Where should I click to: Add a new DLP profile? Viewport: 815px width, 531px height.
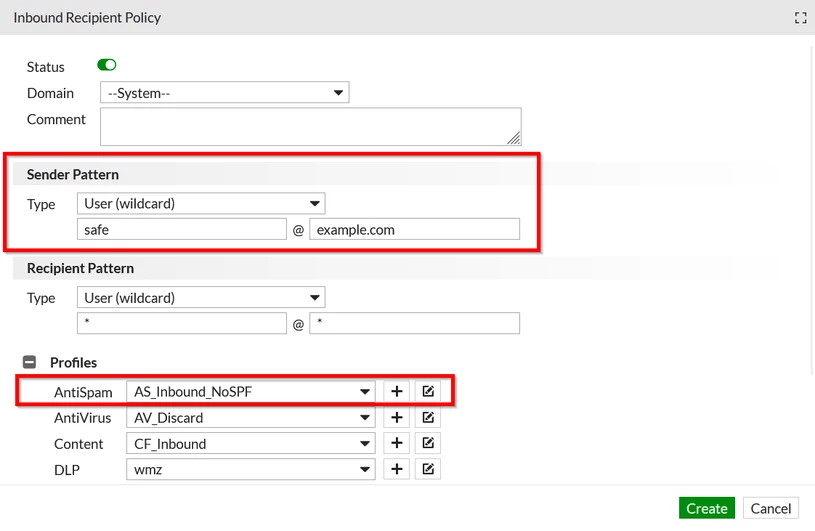pos(397,469)
